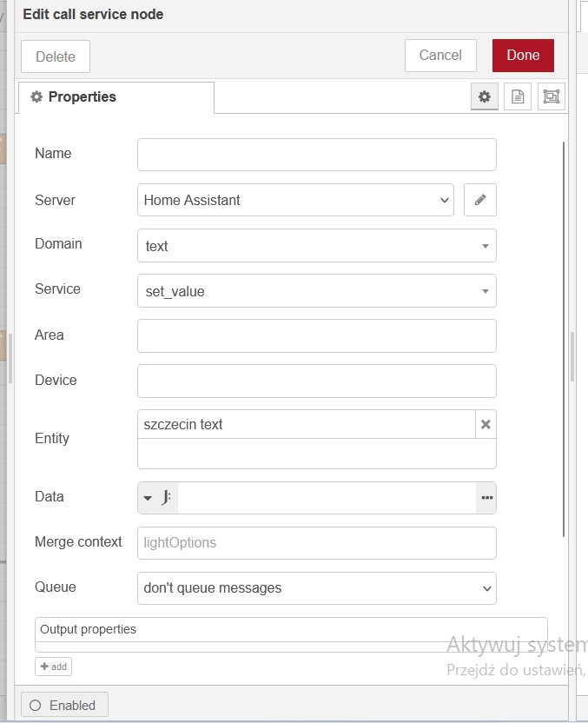Click the pencil to edit Home Assistant server
Viewport: 588px width, 723px height.
click(479, 200)
